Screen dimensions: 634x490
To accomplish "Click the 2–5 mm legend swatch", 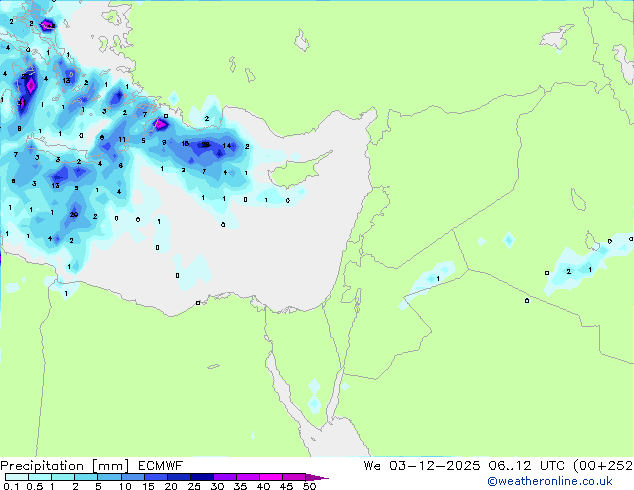I will tap(86, 477).
